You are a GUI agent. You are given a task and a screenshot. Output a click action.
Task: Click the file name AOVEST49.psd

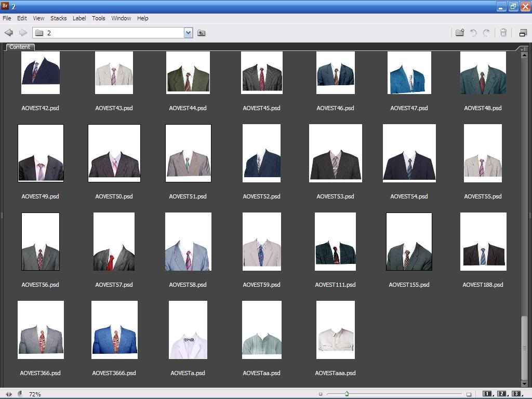pos(40,196)
